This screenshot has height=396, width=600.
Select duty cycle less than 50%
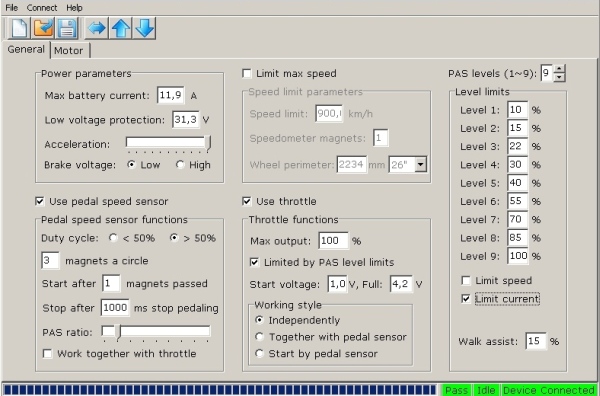coord(113,238)
